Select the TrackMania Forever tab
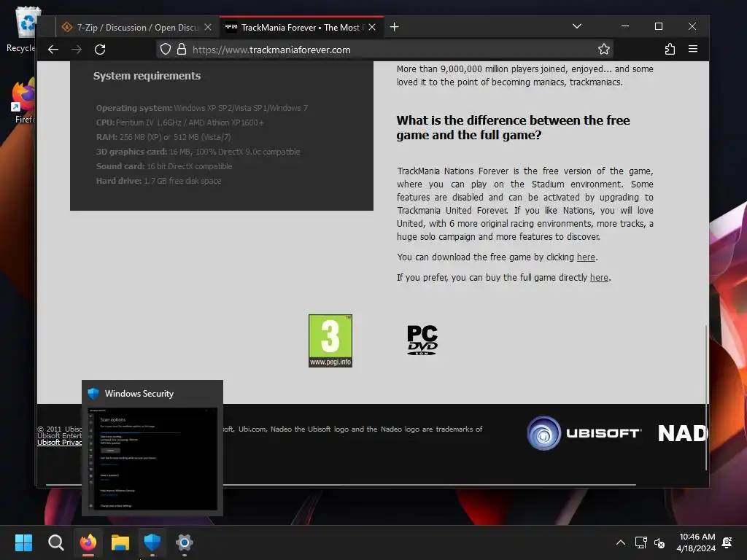 point(301,27)
